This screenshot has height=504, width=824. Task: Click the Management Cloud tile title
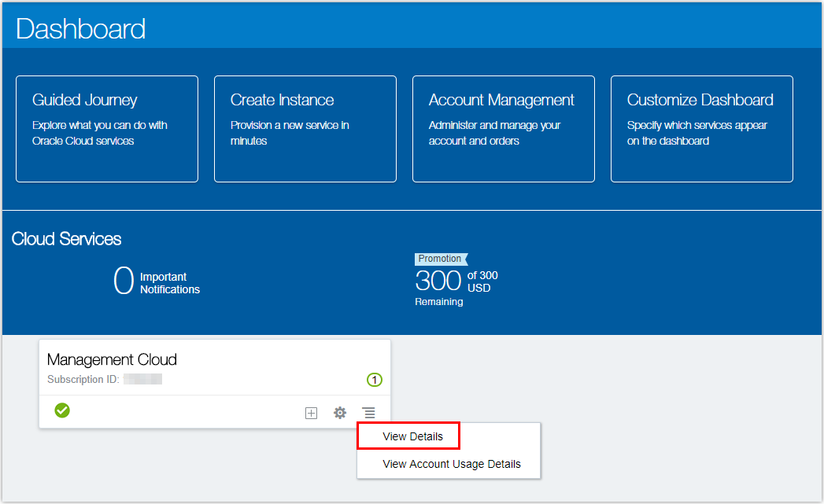pos(111,359)
